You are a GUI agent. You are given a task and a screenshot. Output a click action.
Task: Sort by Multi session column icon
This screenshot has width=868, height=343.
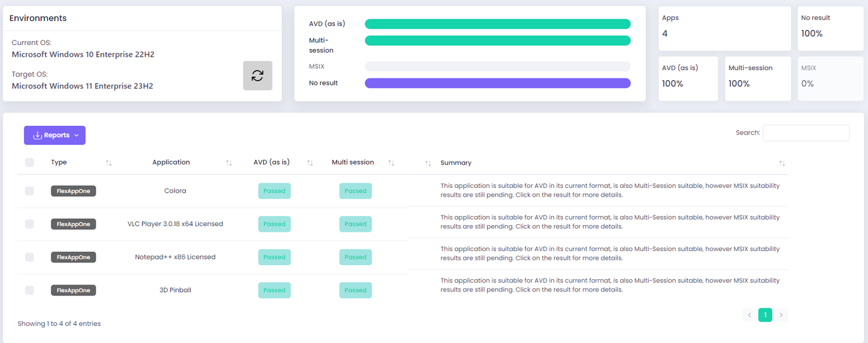392,163
